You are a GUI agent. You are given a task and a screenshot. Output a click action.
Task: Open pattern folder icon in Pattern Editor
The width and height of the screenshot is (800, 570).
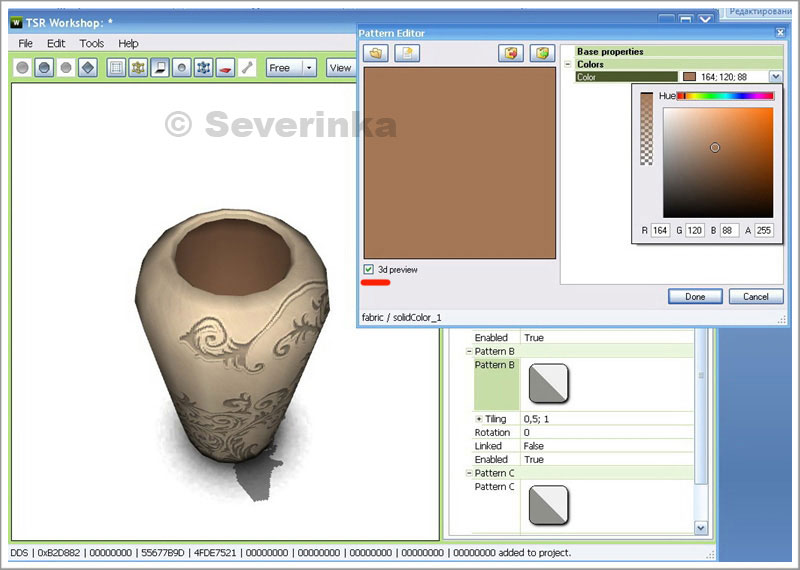376,53
